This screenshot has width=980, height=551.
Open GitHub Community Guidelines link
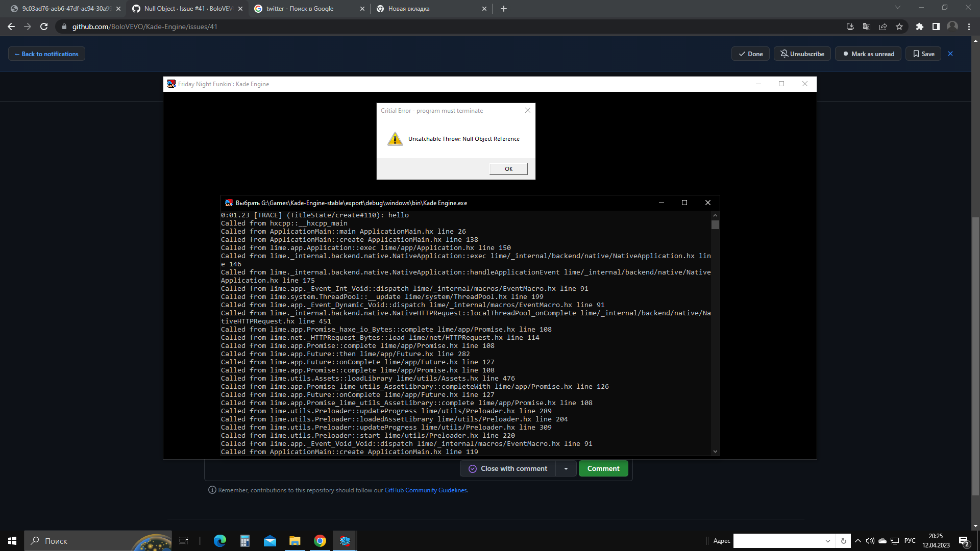(x=425, y=490)
